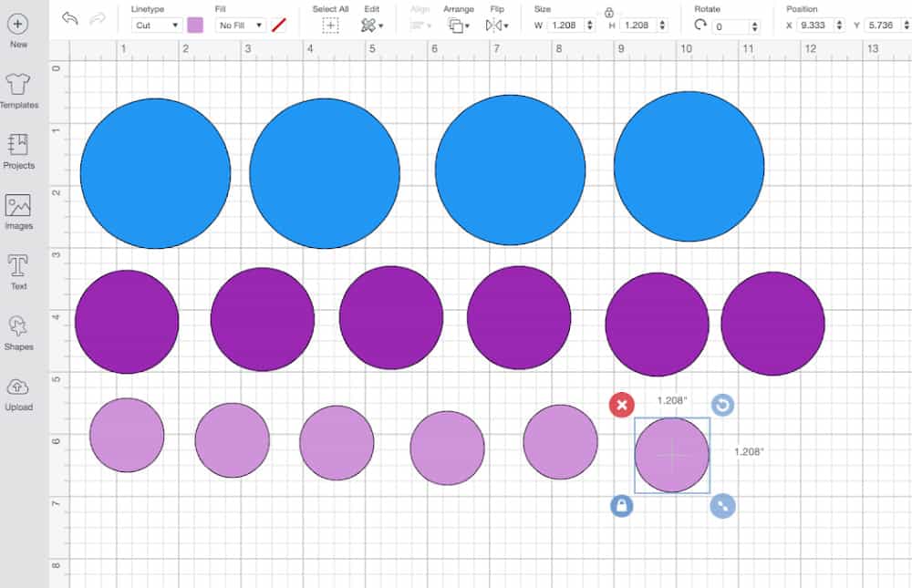Open the Flip dropdown
Image resolution: width=912 pixels, height=588 pixels.
pyautogui.click(x=497, y=25)
